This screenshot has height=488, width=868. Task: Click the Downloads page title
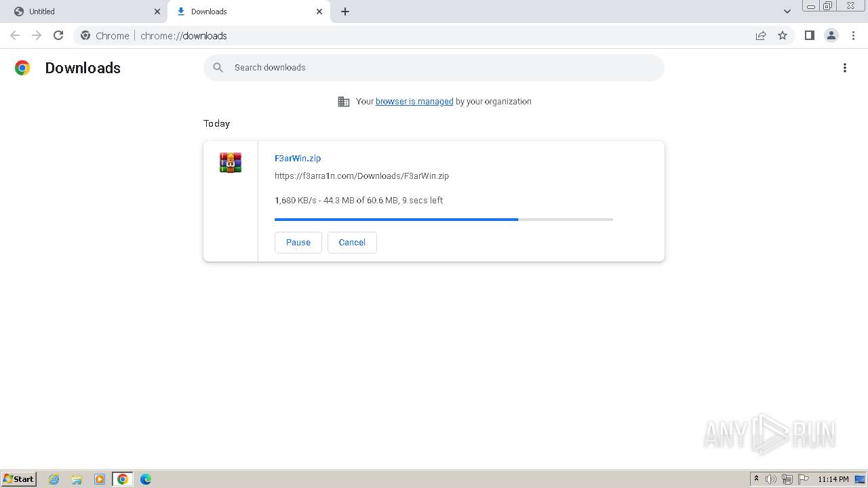pyautogui.click(x=83, y=68)
